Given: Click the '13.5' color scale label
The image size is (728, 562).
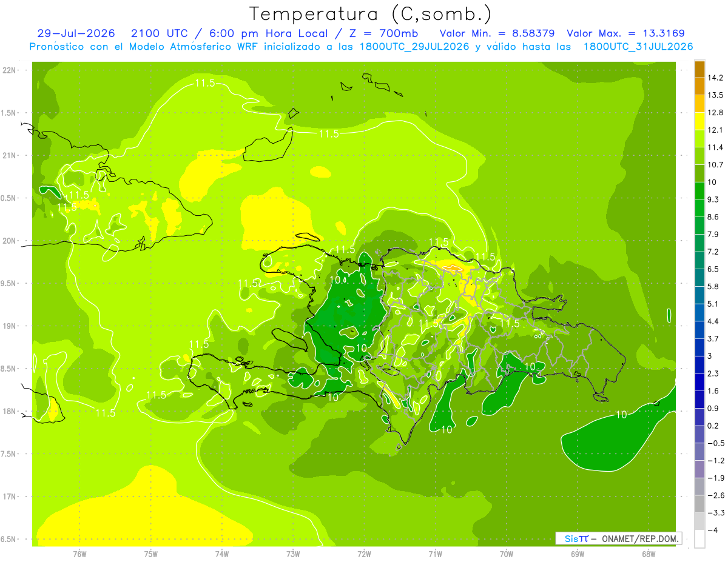Looking at the screenshot, I should pos(716,95).
